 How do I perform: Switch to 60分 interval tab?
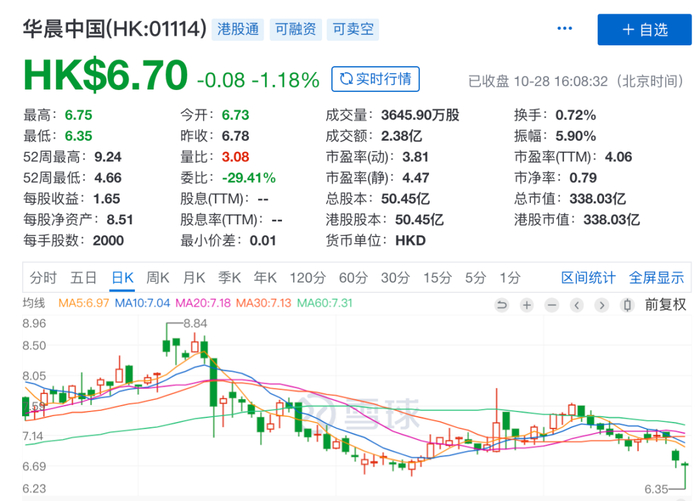[x=353, y=278]
